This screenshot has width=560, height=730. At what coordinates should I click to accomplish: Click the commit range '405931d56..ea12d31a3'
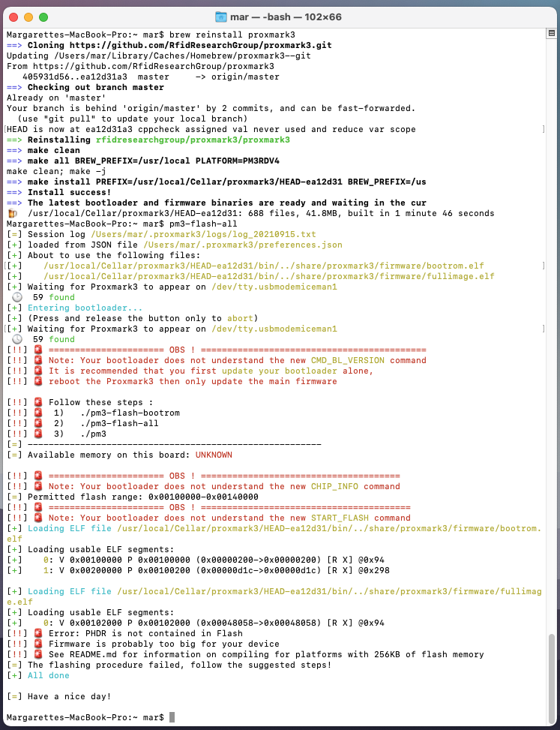[74, 77]
